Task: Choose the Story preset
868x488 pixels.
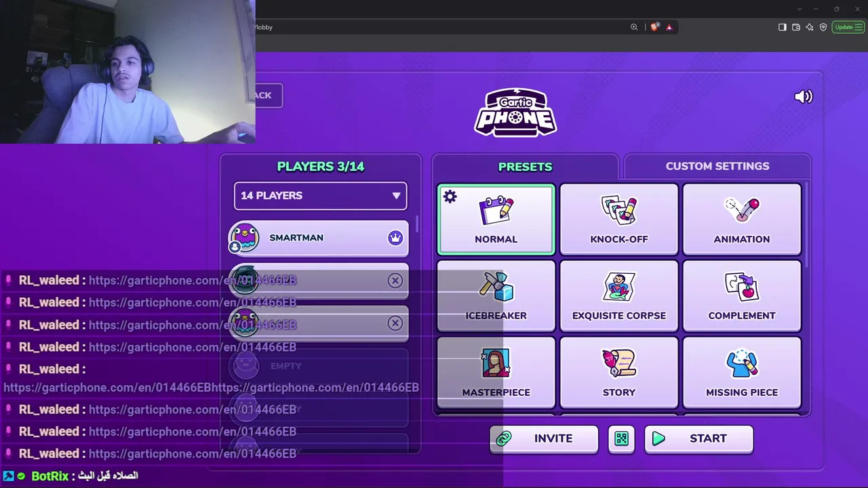Action: [x=619, y=373]
